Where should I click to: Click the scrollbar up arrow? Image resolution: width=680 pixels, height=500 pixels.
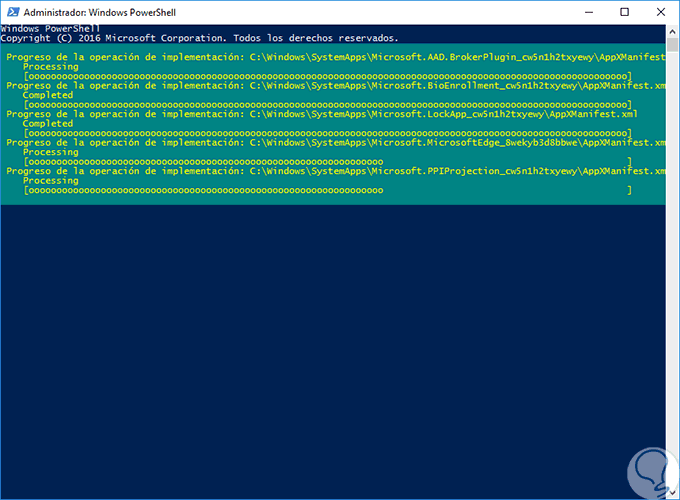672,31
